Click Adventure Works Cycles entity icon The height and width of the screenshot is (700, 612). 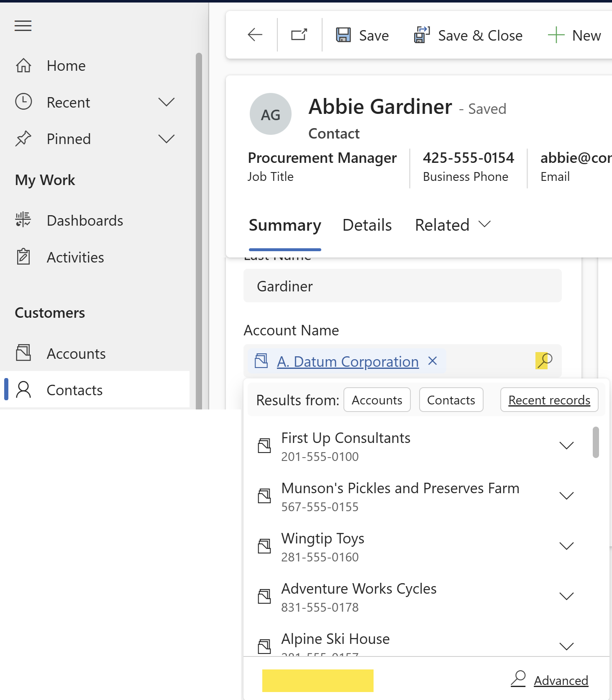(264, 596)
